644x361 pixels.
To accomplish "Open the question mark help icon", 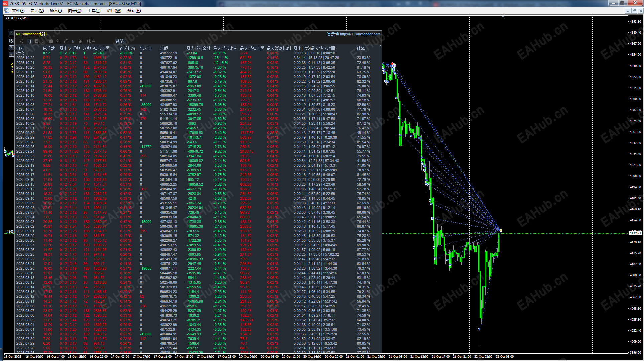I will 11,48.
